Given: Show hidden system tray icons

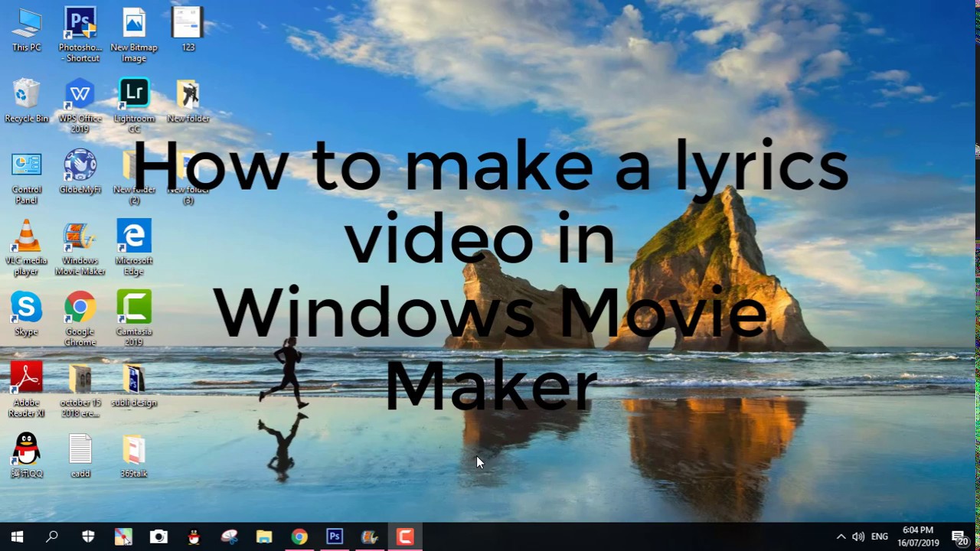Looking at the screenshot, I should tap(841, 536).
